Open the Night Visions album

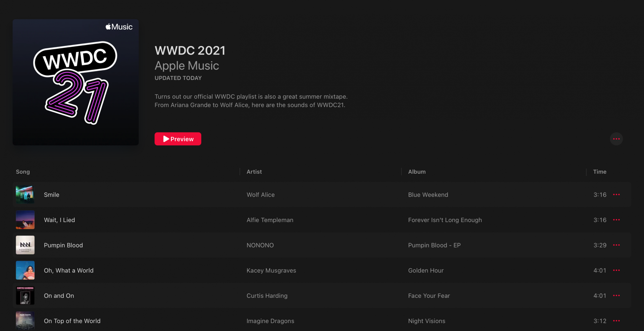[427, 321]
